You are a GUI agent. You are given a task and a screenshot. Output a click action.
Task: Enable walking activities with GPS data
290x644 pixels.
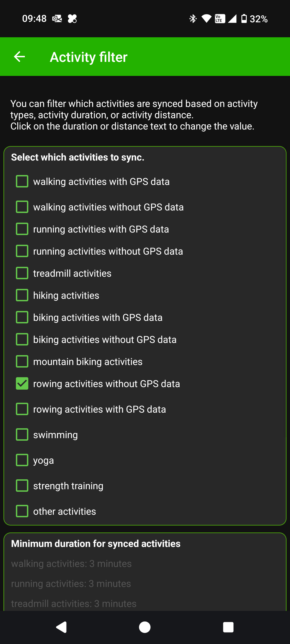pyautogui.click(x=22, y=181)
